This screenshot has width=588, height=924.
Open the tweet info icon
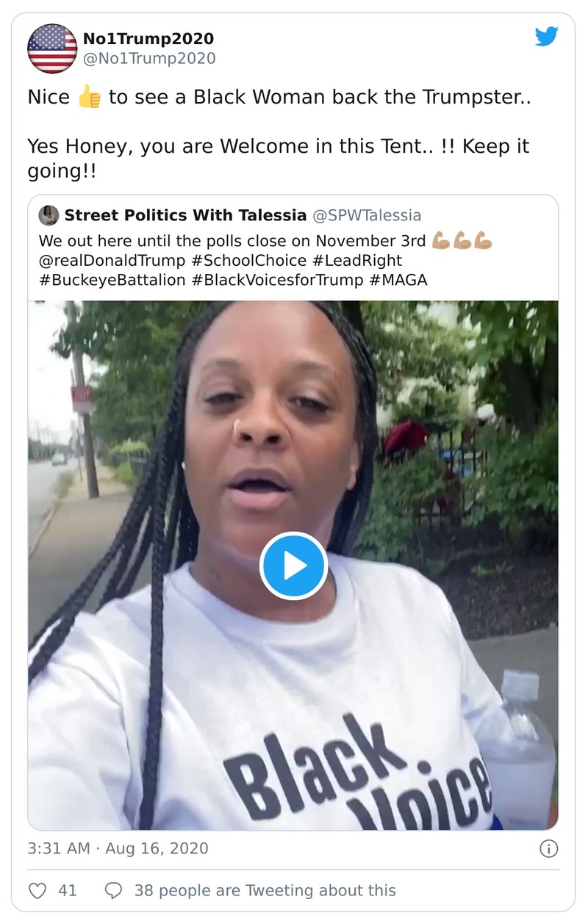[x=548, y=848]
